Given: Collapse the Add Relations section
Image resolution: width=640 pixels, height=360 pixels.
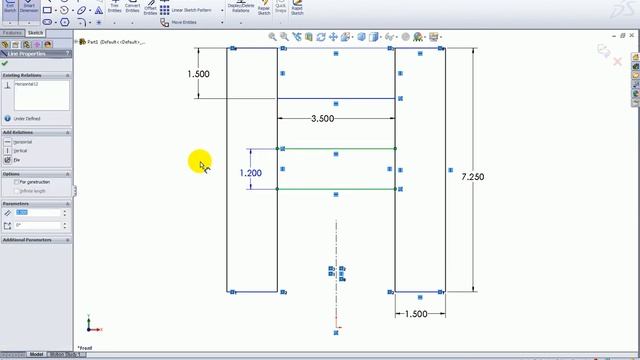Looking at the screenshot, I should (x=68, y=133).
